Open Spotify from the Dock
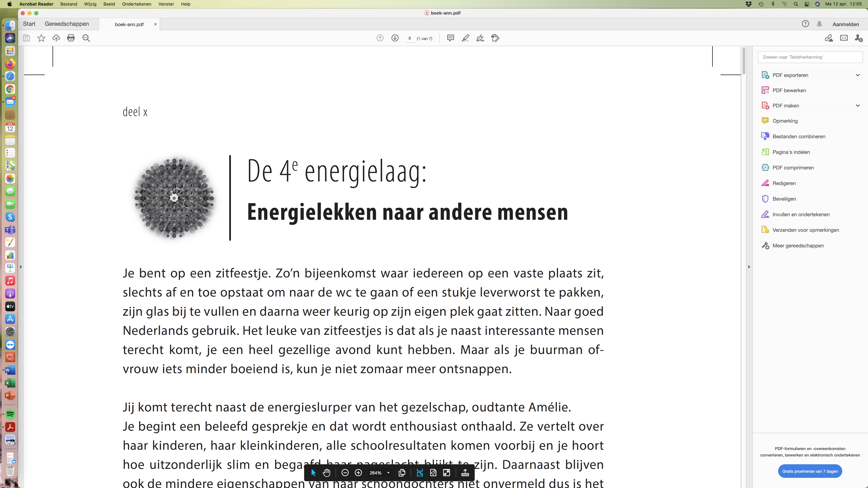868x488 pixels. coord(10,414)
